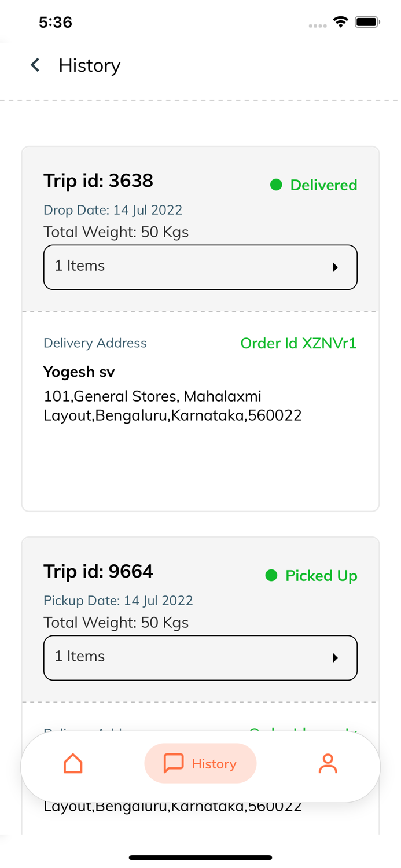Open Trip id: 3638 heading
The image size is (401, 868).
click(98, 181)
